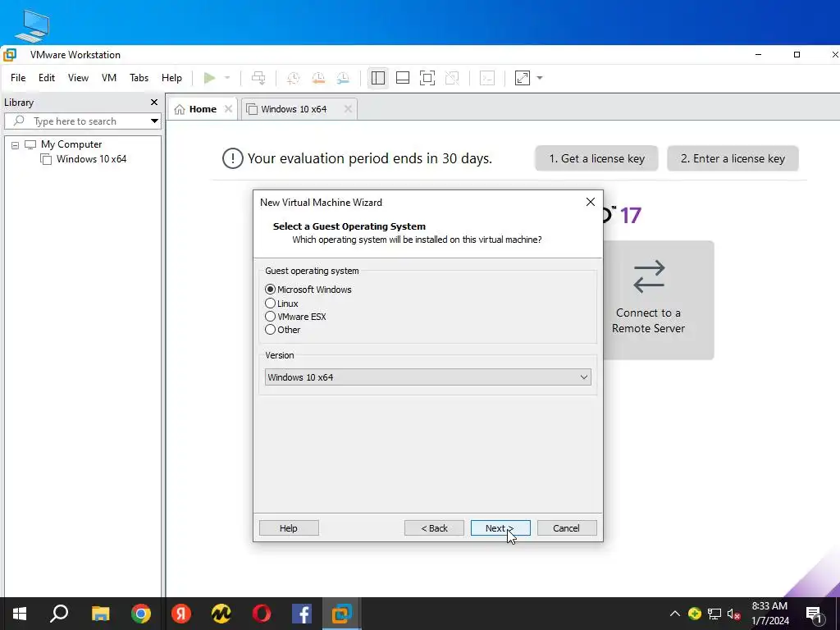The width and height of the screenshot is (840, 630).
Task: Open the Library search filter dropdown
Action: [x=154, y=121]
